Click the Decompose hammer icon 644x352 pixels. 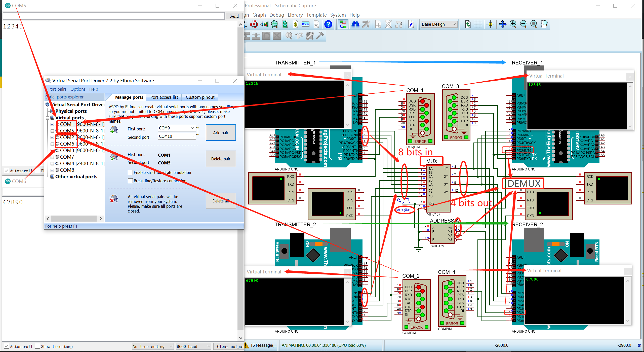(x=320, y=36)
